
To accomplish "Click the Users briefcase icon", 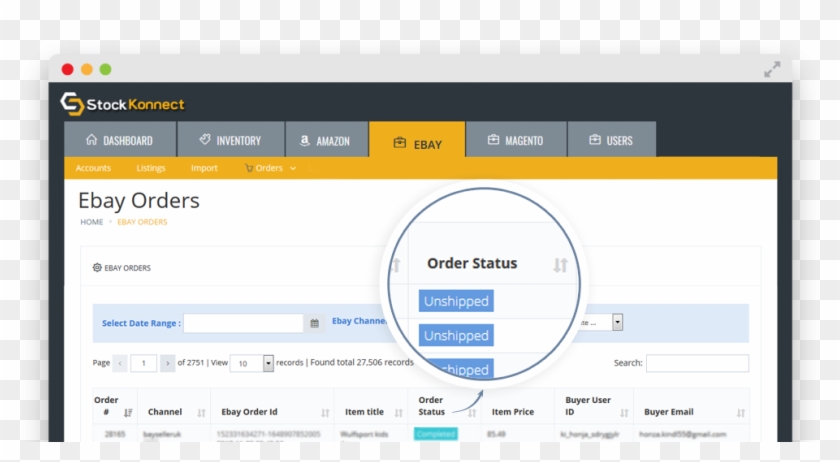I will point(595,139).
